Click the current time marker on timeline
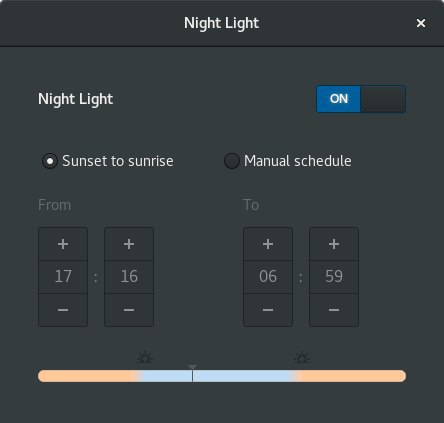The width and height of the screenshot is (444, 423). pyautogui.click(x=192, y=373)
